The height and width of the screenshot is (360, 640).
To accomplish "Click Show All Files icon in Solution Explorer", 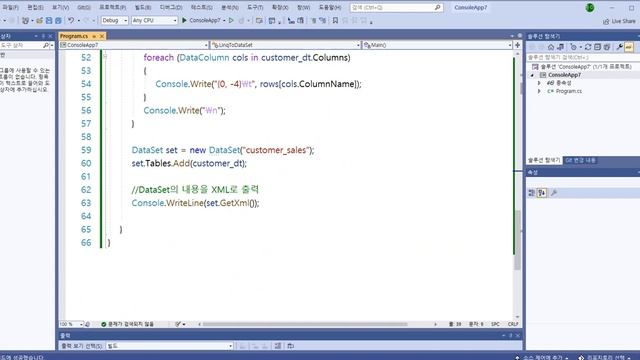I will [x=607, y=47].
